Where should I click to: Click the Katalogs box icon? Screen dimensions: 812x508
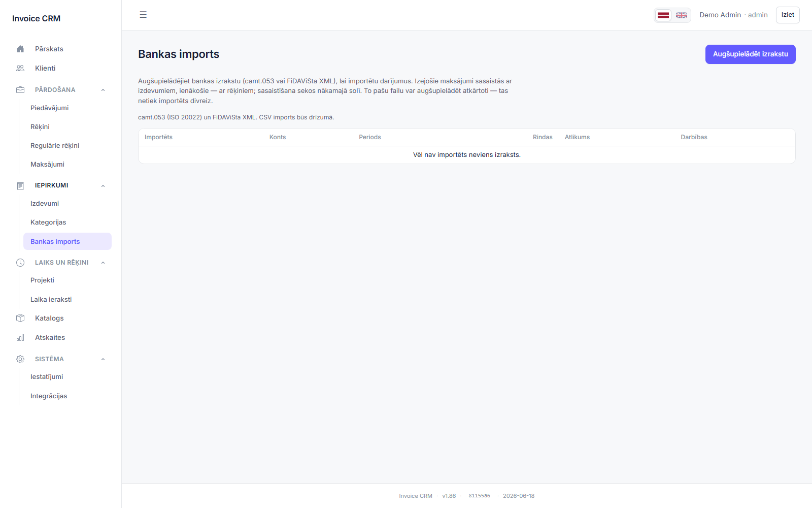(20, 318)
